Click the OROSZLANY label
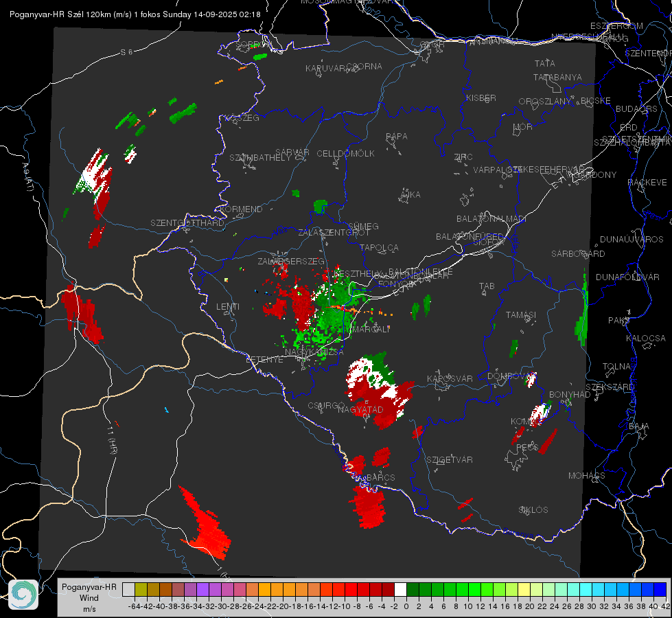Screen dimensions: 672x618 pyautogui.click(x=545, y=102)
